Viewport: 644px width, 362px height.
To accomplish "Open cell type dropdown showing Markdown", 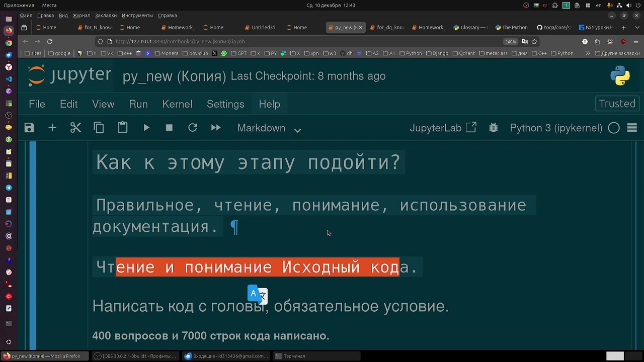I will 269,128.
